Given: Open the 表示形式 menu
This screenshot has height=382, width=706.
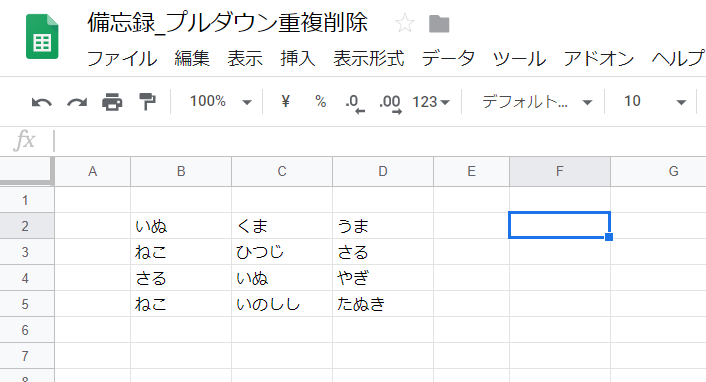Looking at the screenshot, I should (369, 59).
